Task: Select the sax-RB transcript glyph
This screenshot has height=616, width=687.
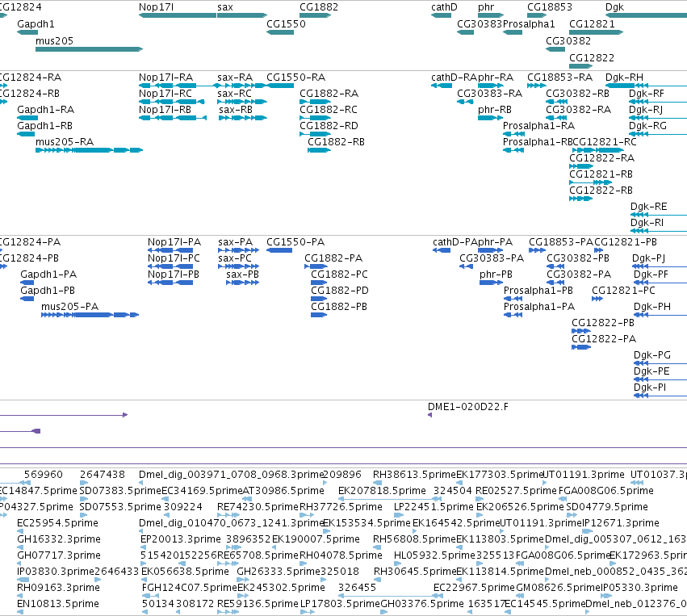Action: click(243, 118)
